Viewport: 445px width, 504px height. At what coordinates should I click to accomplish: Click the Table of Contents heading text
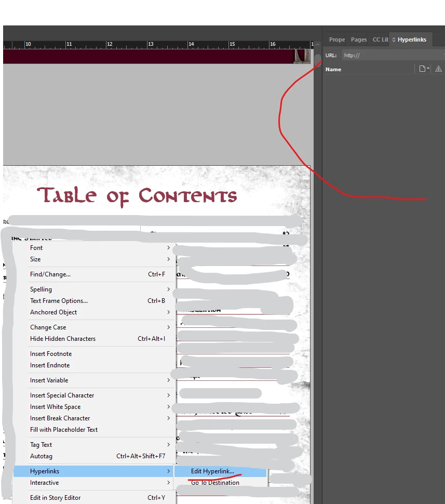137,196
